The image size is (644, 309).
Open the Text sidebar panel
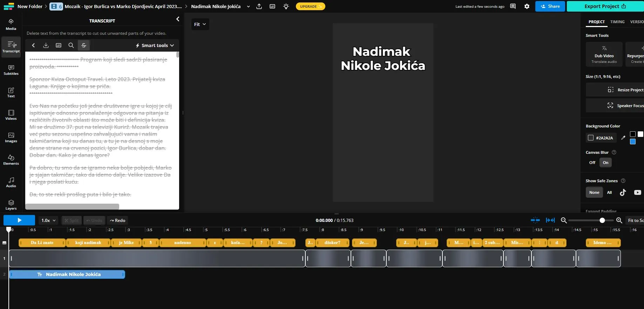coord(11,92)
